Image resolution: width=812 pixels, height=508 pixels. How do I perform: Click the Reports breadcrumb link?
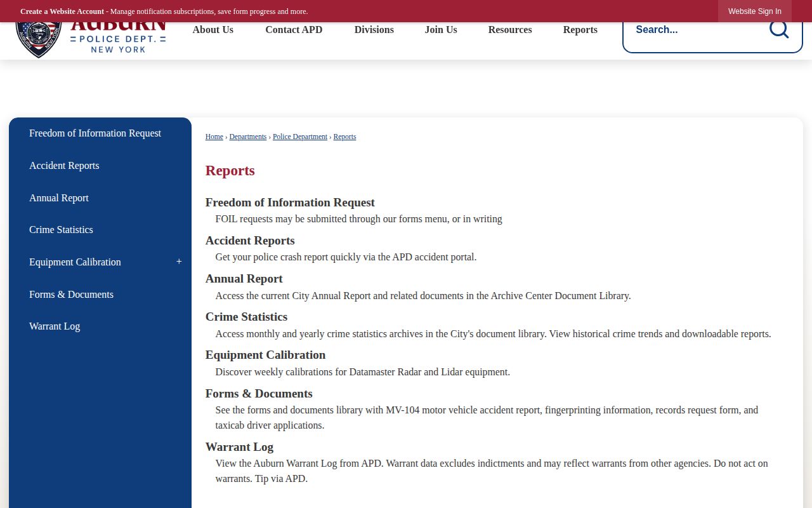344,137
